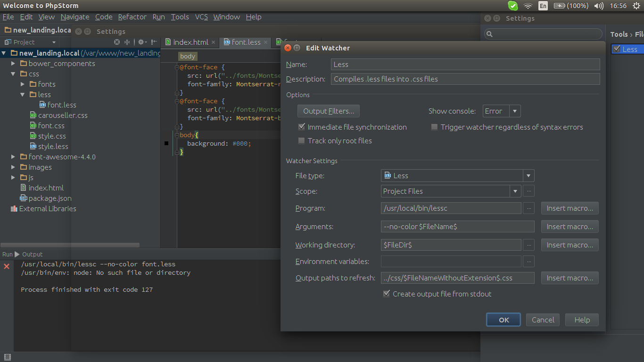
Task: Click Help in Edit Watcher dialog
Action: pyautogui.click(x=582, y=320)
